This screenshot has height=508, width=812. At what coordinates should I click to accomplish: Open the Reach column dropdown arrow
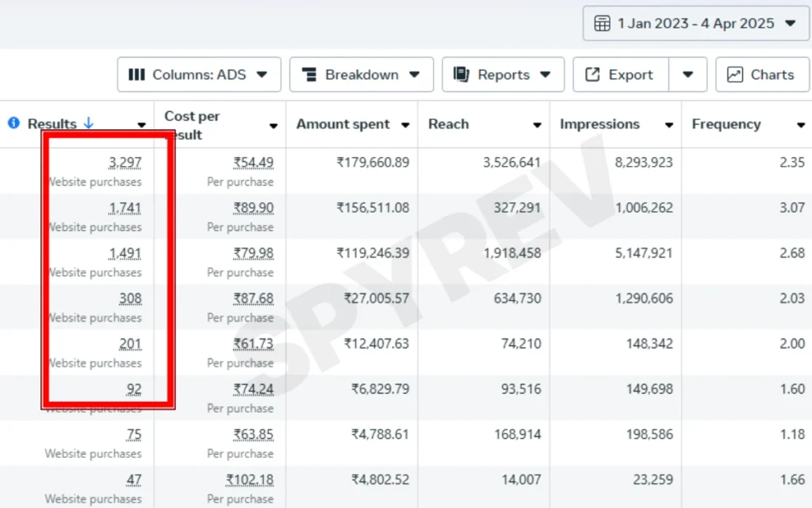pyautogui.click(x=537, y=125)
